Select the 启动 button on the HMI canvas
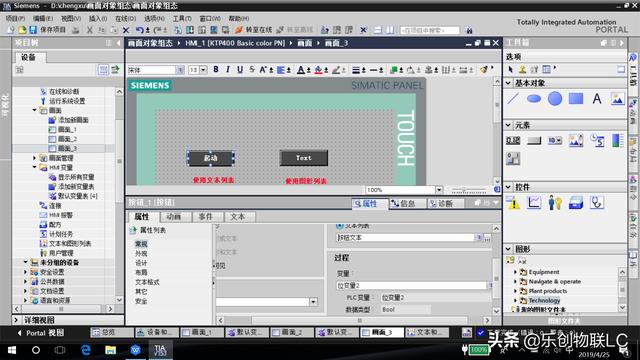 pos(211,158)
